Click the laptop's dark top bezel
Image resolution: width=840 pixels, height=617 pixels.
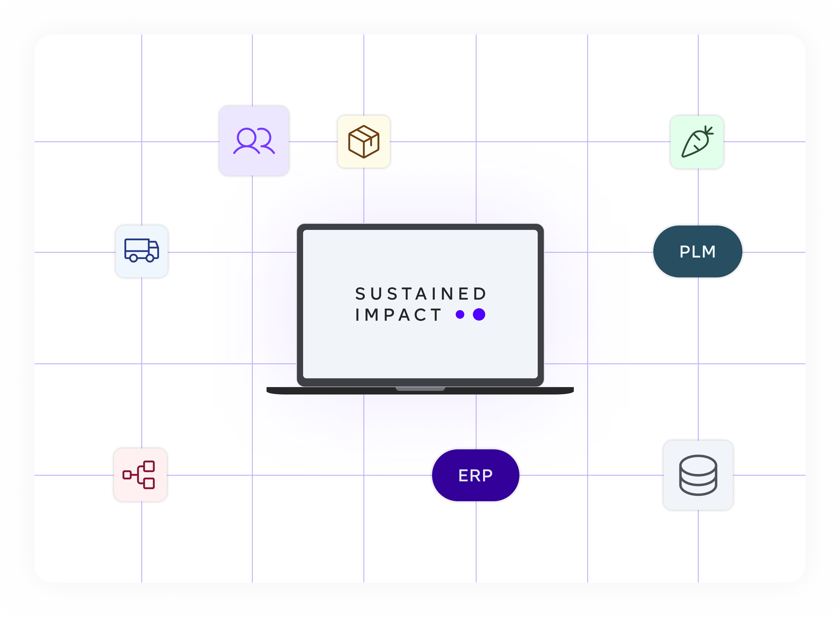420,227
